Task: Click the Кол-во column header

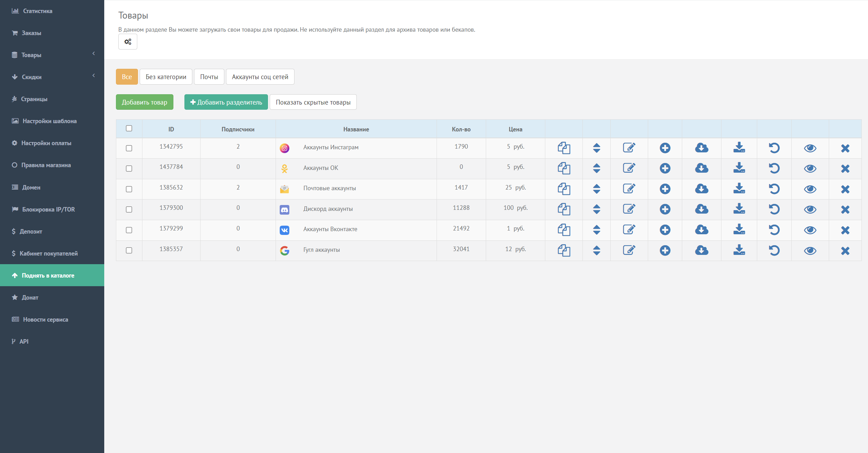Action: click(461, 129)
